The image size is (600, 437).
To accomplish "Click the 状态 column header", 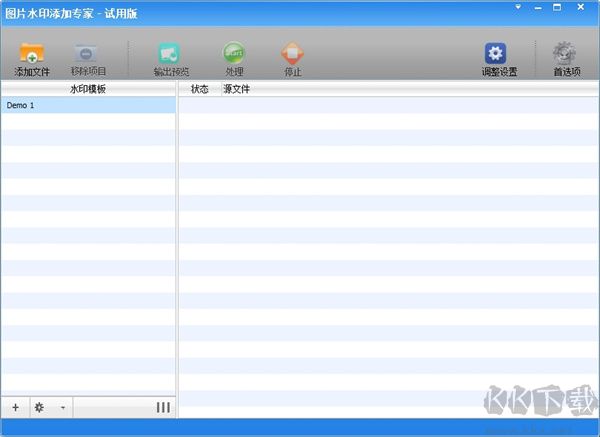I will [x=200, y=89].
